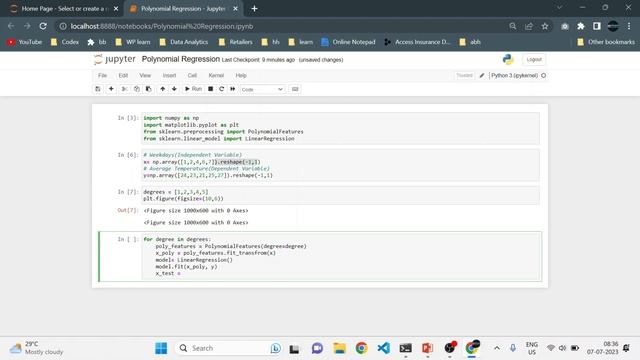This screenshot has height=360, width=640.
Task: Click Out[7] Figure size output text
Action: 196,211
